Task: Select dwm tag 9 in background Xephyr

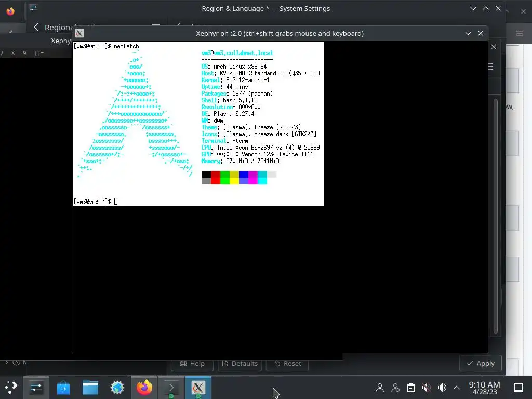Action: click(24, 53)
